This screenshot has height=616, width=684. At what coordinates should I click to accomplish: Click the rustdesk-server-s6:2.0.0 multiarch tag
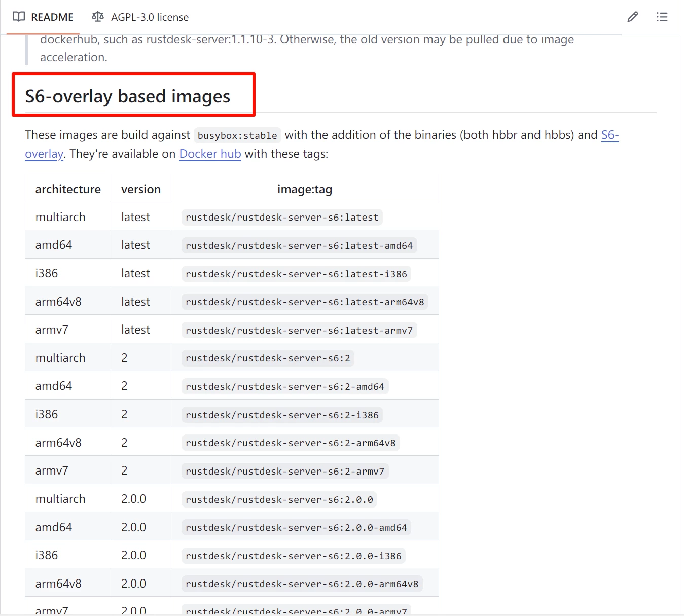279,500
